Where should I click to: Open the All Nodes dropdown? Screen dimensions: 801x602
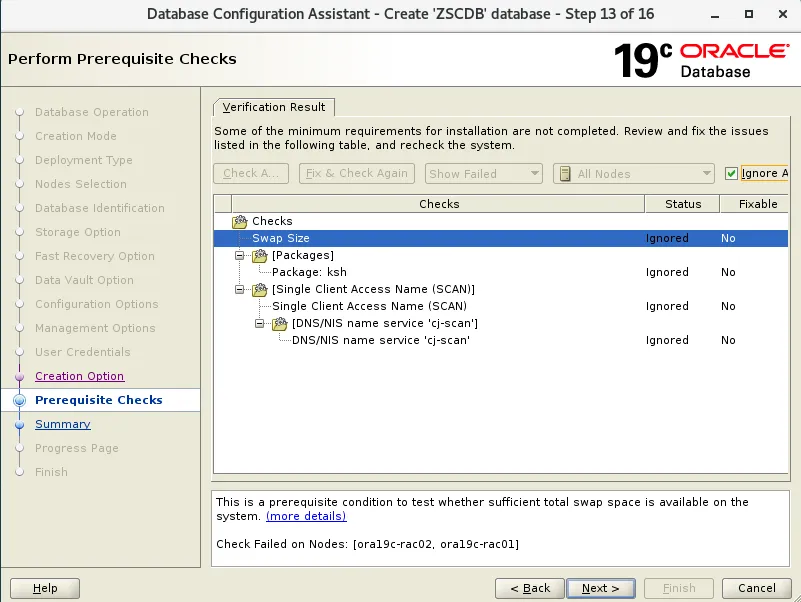(633, 174)
